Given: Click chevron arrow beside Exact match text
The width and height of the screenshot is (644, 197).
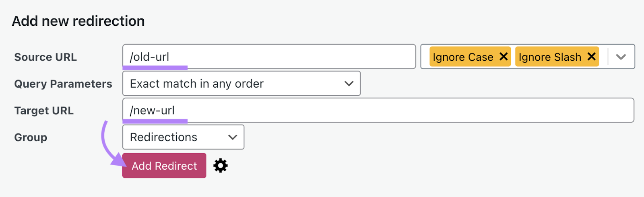Looking at the screenshot, I should (x=349, y=84).
